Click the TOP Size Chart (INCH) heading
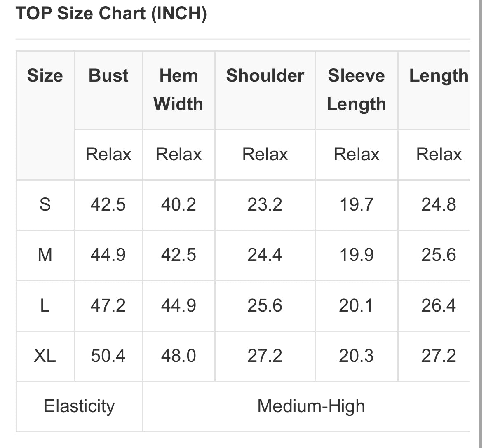486x448 pixels. (x=111, y=14)
